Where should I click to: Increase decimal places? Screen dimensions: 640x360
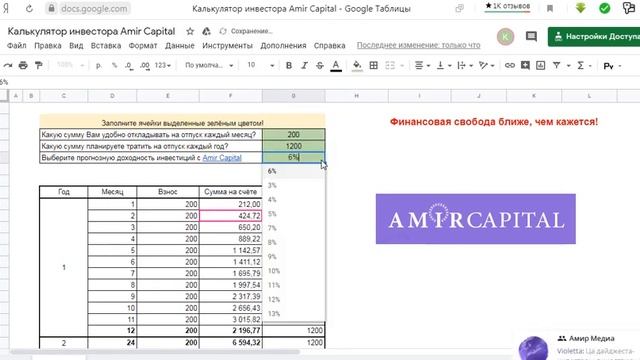click(145, 65)
